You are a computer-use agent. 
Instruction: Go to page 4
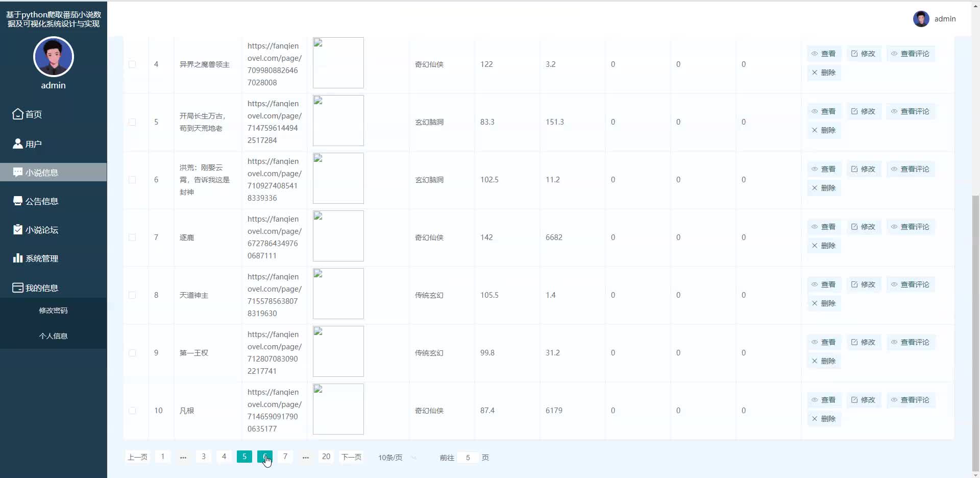(224, 457)
